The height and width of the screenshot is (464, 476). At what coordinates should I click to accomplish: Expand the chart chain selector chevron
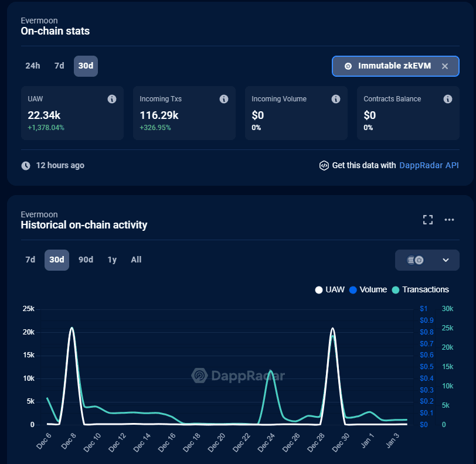pyautogui.click(x=446, y=260)
